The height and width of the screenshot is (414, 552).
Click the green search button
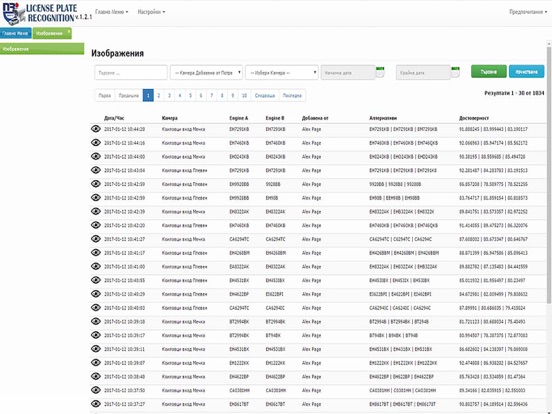click(489, 71)
